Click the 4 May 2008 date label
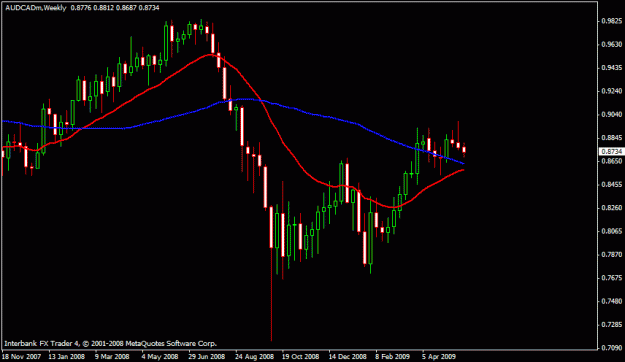This screenshot has height=362, width=625. 160,356
